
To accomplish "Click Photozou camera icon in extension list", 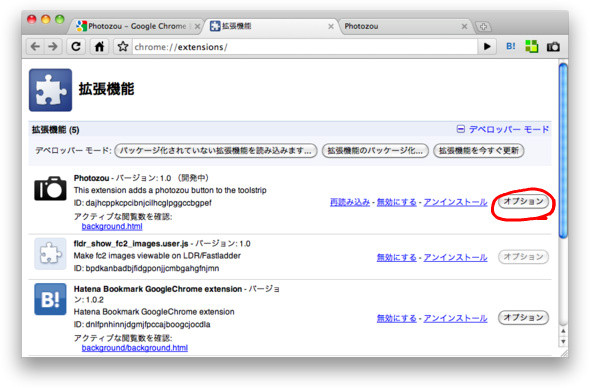I will coord(50,188).
